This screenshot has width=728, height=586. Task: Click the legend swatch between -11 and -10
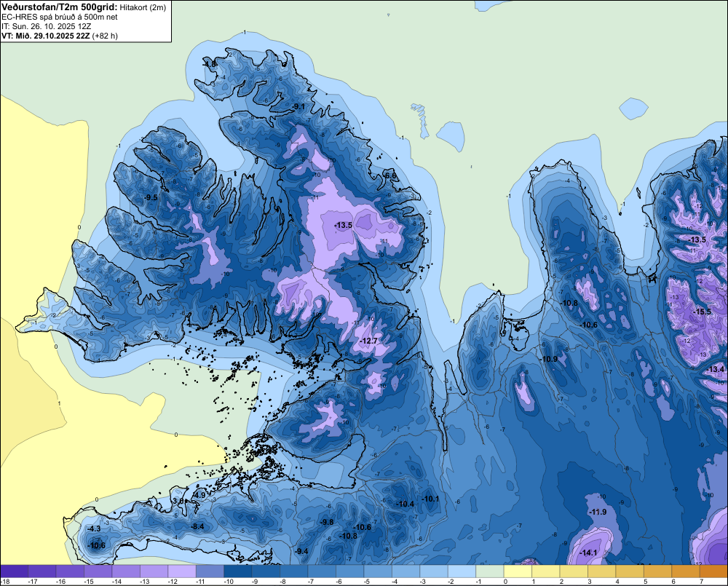(210, 571)
